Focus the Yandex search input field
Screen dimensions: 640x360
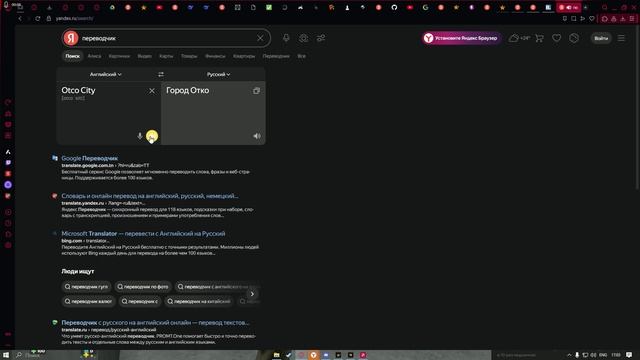click(167, 38)
